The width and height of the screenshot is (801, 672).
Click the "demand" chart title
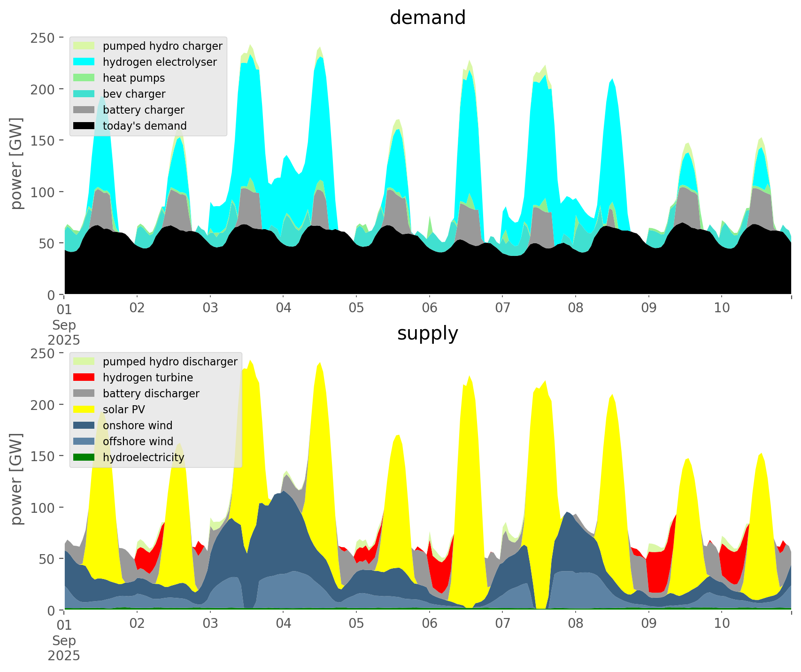coord(427,18)
